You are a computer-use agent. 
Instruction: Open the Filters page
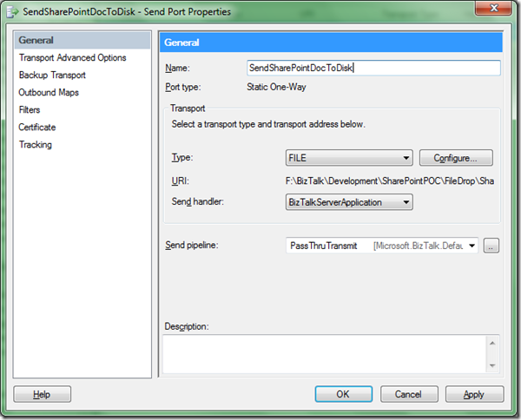(30, 110)
